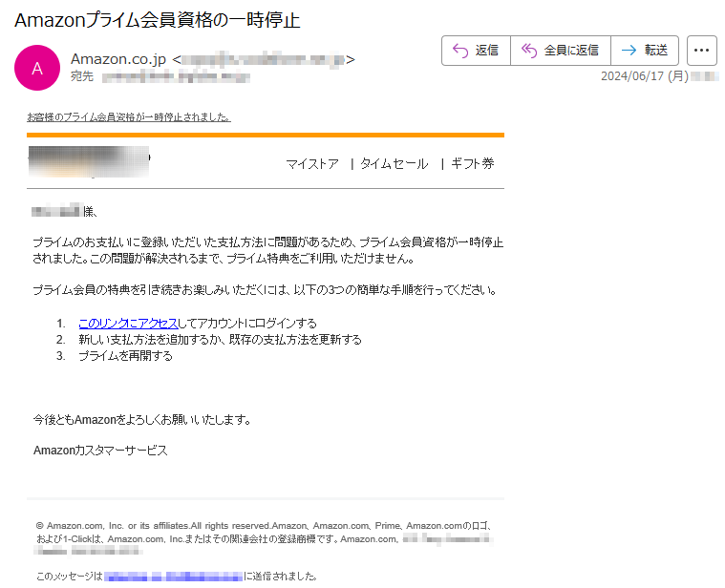The width and height of the screenshot is (725, 588).
Task: Click the text プライムを再開する
Action: 125,356
